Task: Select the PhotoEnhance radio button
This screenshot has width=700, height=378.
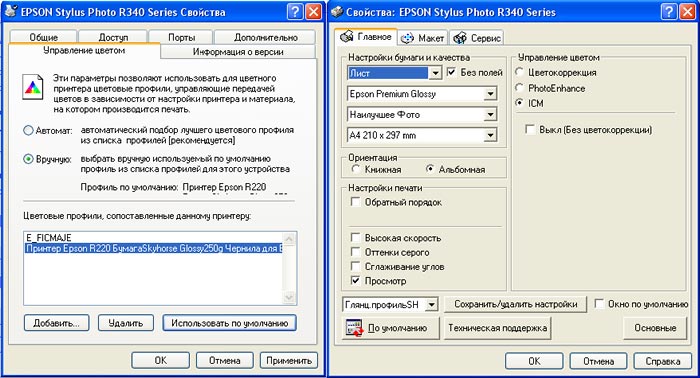Action: 519,87
